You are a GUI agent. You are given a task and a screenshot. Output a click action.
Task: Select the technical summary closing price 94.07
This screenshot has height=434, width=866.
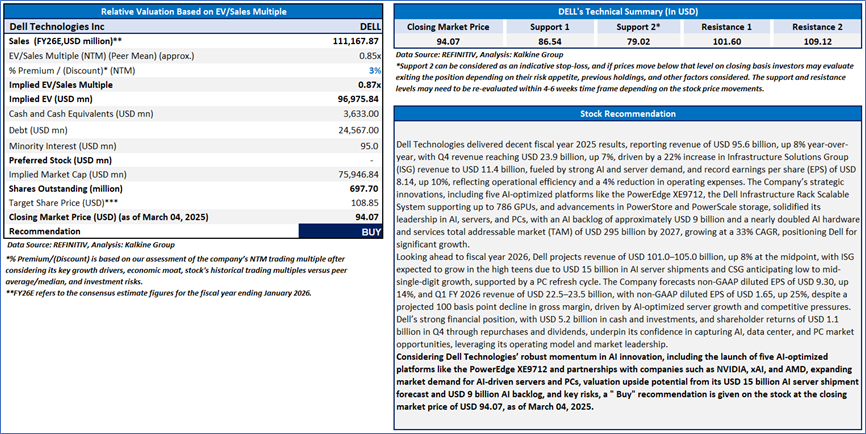coord(448,41)
